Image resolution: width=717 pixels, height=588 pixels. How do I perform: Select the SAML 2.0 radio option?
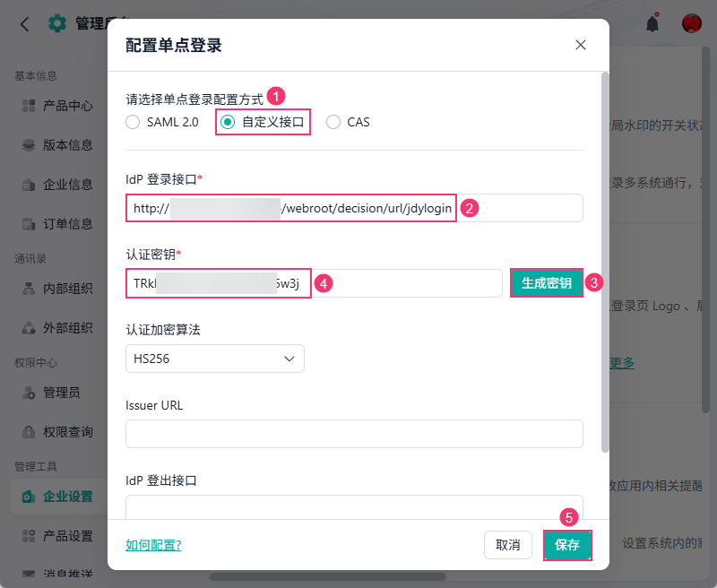pyautogui.click(x=133, y=122)
